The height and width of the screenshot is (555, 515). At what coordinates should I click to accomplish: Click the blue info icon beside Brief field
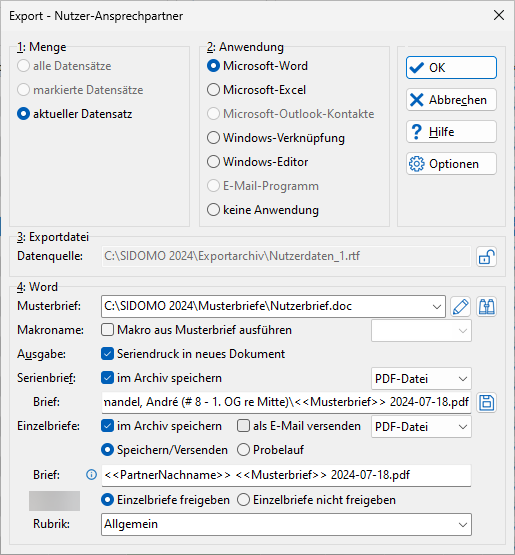click(x=91, y=475)
